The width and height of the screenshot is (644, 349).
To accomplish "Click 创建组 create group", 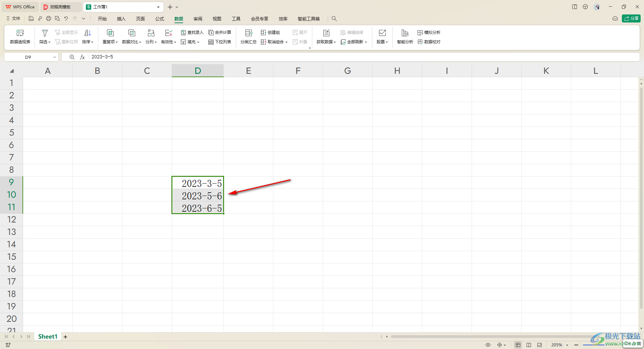I will 270,33.
